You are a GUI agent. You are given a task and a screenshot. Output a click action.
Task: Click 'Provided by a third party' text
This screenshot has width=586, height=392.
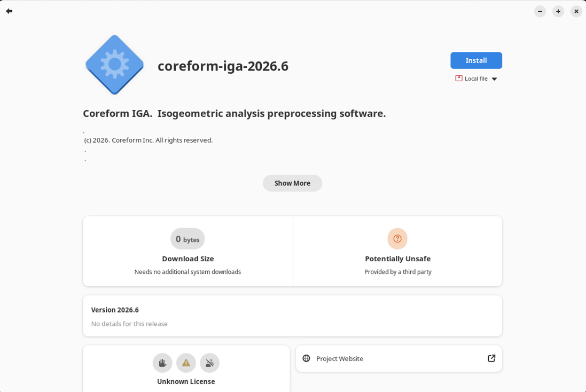(x=397, y=272)
